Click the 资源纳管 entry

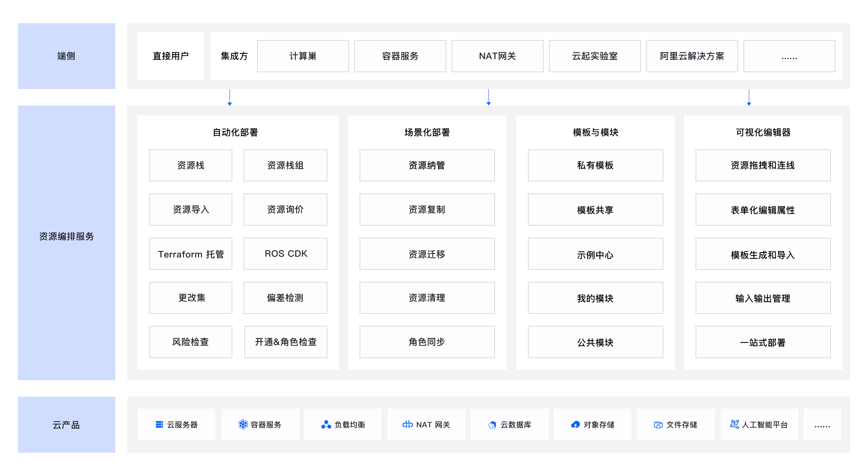click(x=427, y=165)
